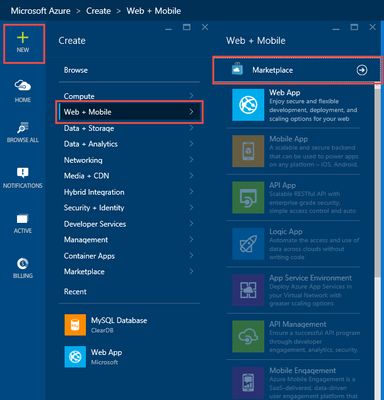384x400 pixels.
Task: Select the Web App globe icon tile
Action: point(248,105)
